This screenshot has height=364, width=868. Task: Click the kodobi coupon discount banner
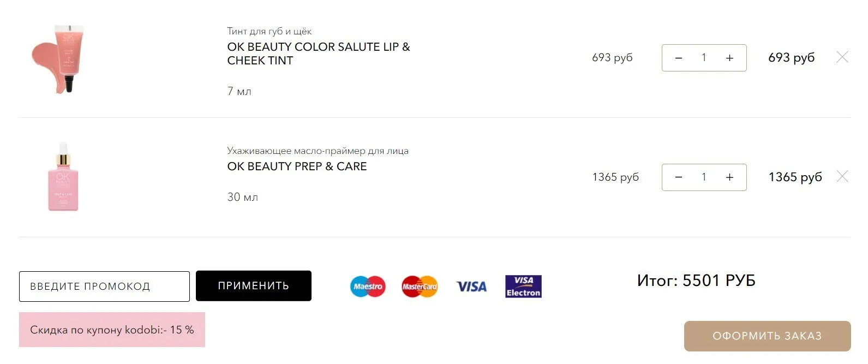coord(112,330)
